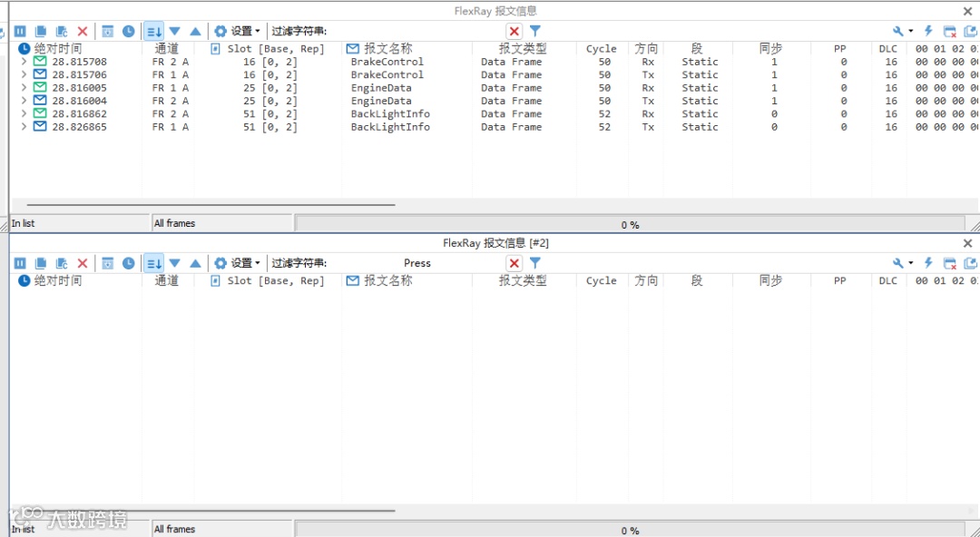This screenshot has height=537, width=980.
Task: Click the copy-as-CSV icon in upper toolbar
Action: coord(62,31)
